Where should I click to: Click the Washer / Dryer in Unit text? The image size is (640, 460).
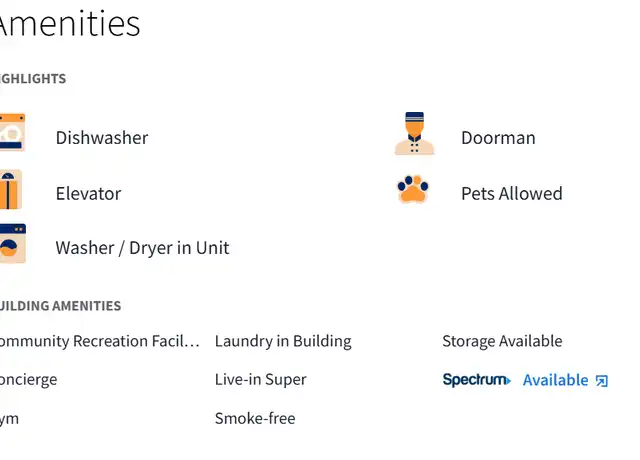tap(142, 248)
